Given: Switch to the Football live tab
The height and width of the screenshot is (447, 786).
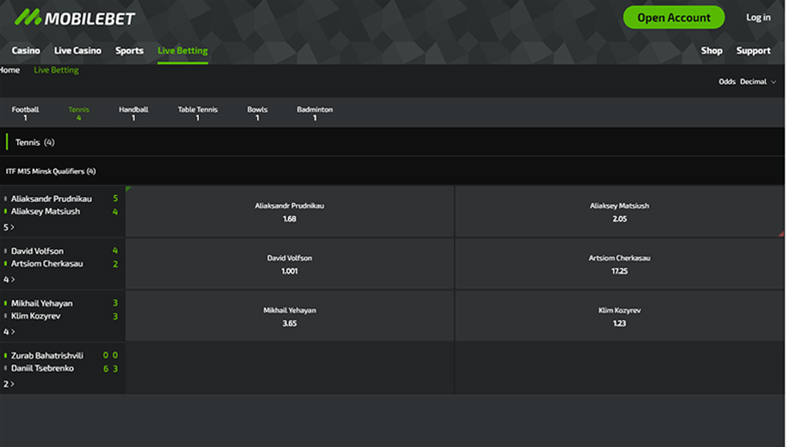Looking at the screenshot, I should [x=25, y=113].
